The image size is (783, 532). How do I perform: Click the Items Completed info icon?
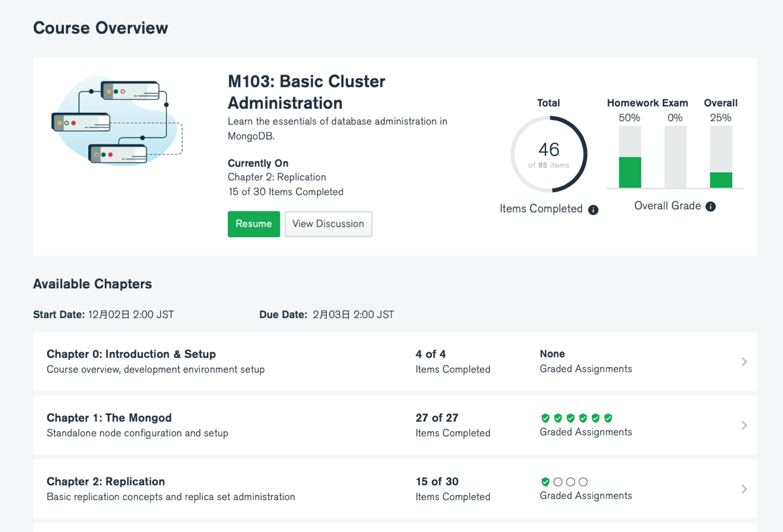(593, 209)
